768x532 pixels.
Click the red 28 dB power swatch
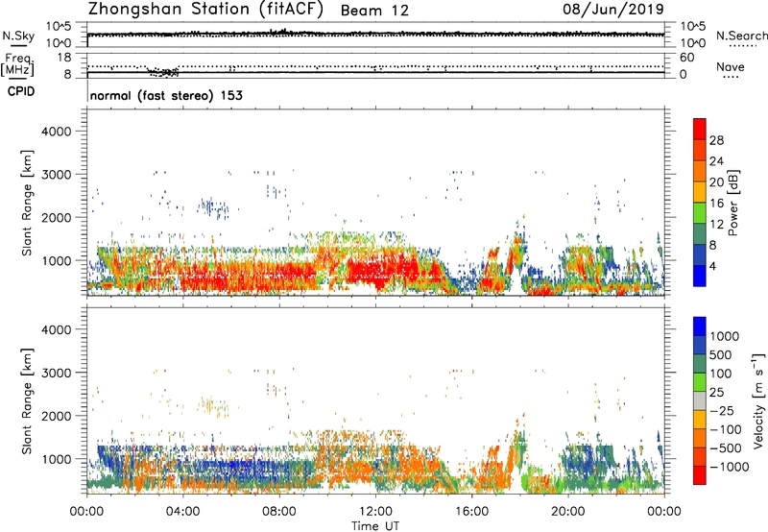(x=700, y=130)
